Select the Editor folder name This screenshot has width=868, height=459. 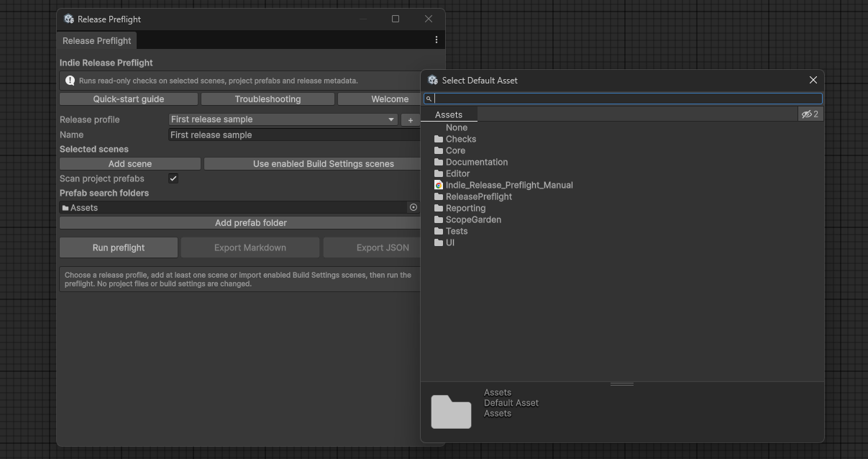click(457, 174)
